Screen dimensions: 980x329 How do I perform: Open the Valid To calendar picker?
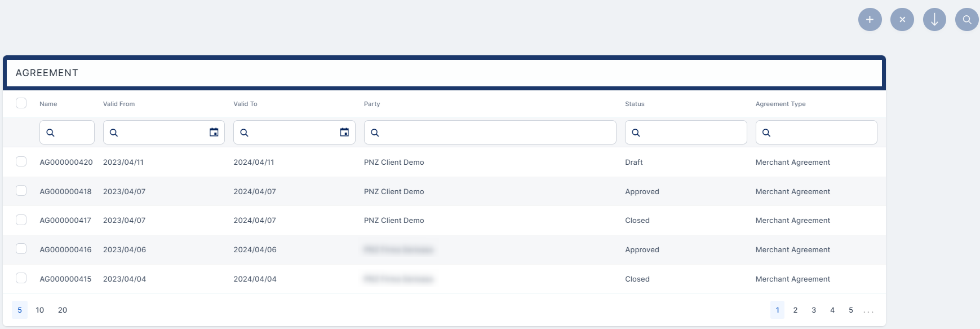344,132
